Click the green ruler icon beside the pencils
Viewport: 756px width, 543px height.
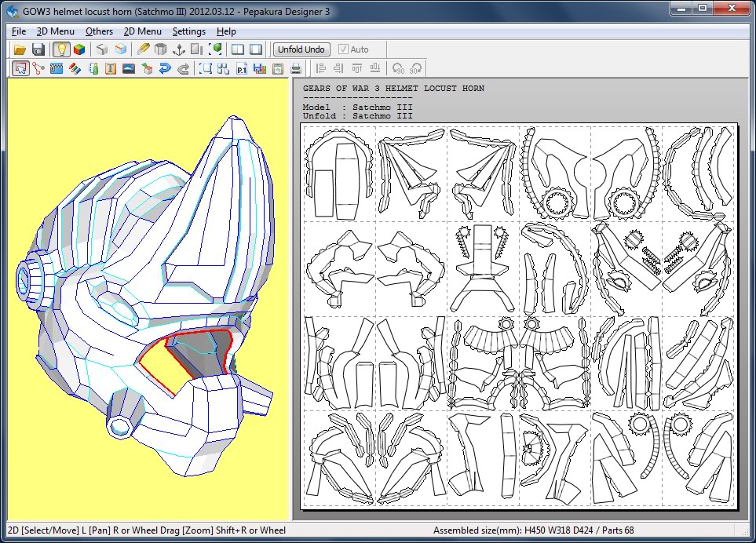(x=93, y=68)
